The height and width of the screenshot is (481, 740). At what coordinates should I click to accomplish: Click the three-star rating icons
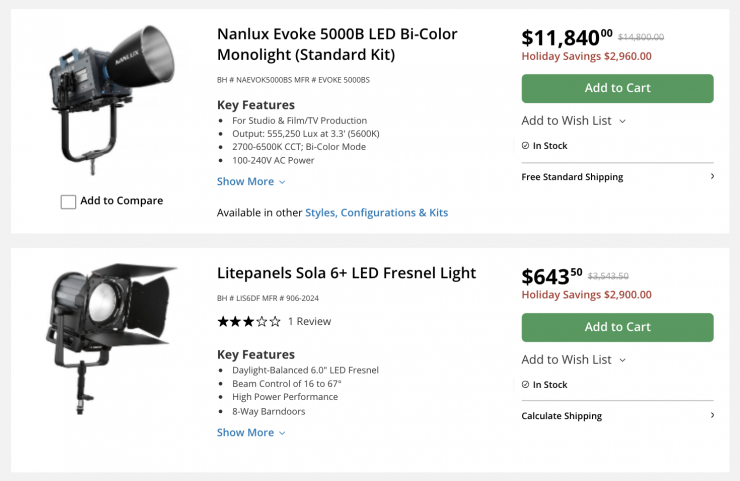coord(249,322)
